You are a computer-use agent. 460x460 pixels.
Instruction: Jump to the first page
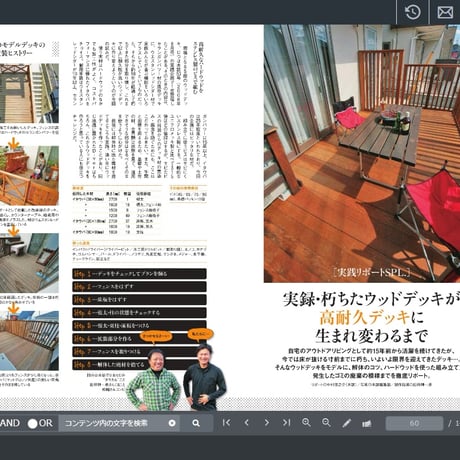click(x=226, y=423)
